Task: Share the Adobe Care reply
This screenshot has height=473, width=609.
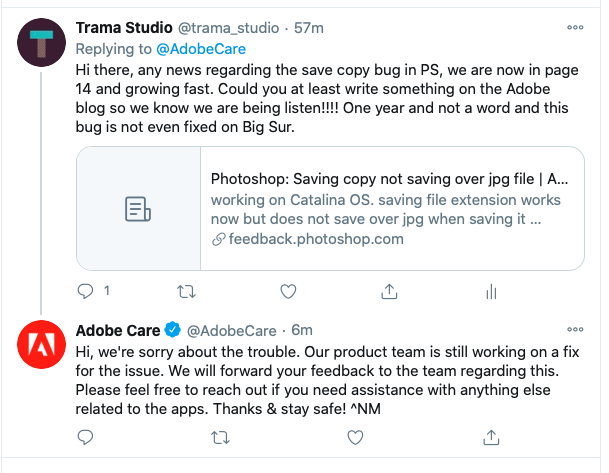Action: [x=491, y=437]
